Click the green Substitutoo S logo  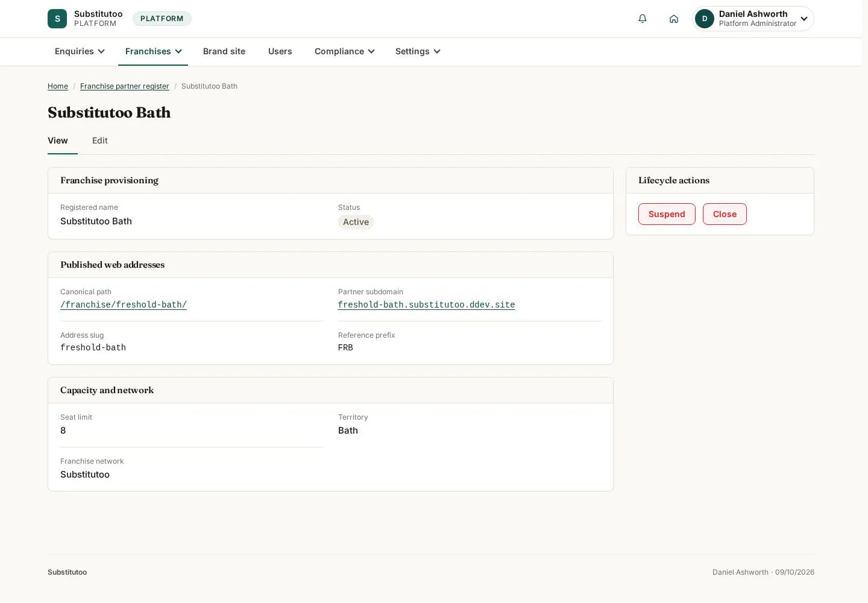57,19
